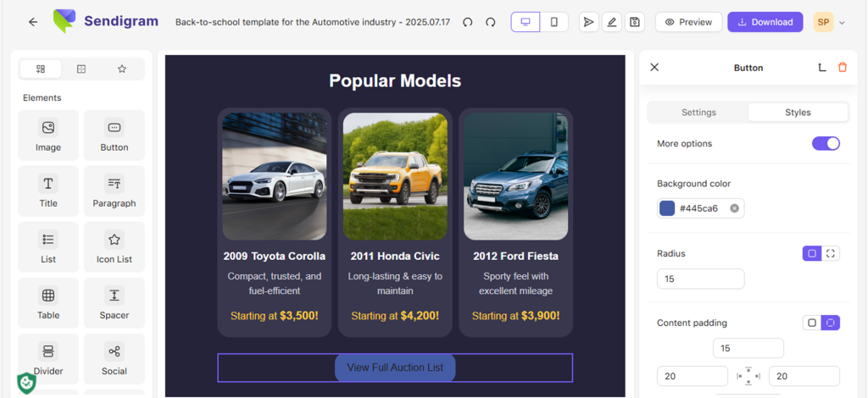Redo the last change
Viewport: 868px width, 398px height.
[491, 22]
